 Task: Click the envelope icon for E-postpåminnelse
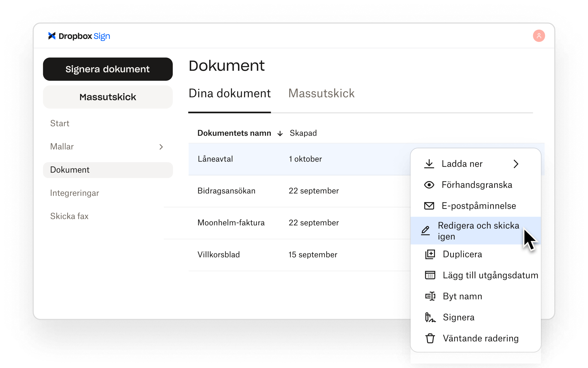[x=429, y=206]
